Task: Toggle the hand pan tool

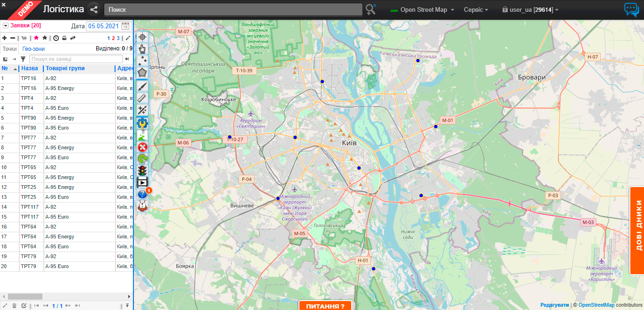Action: pyautogui.click(x=142, y=49)
